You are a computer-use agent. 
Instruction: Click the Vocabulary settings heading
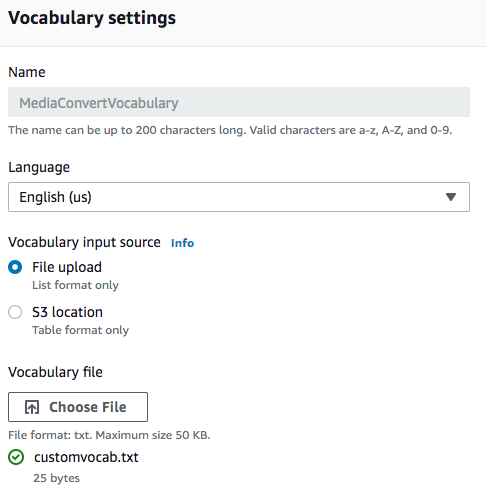click(x=92, y=18)
